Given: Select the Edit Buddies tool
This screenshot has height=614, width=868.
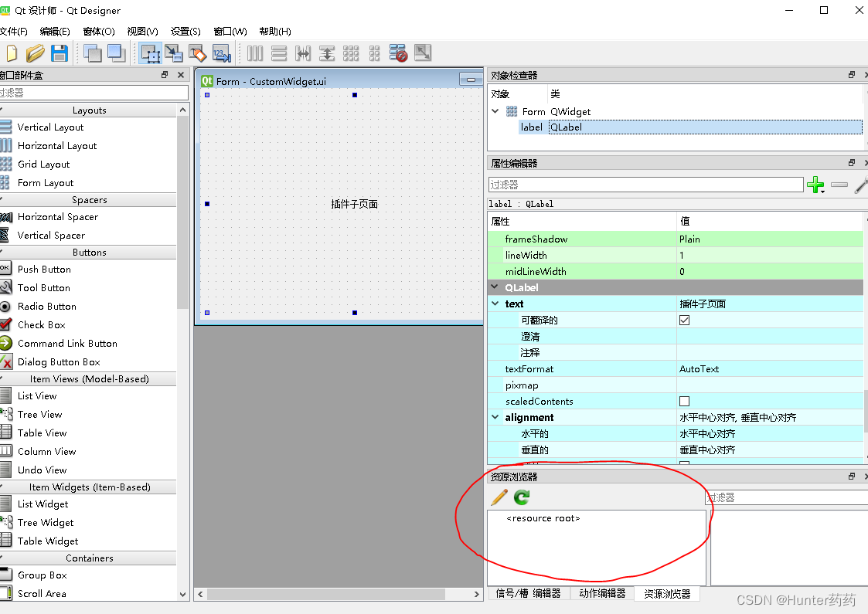Looking at the screenshot, I should pyautogui.click(x=196, y=53).
